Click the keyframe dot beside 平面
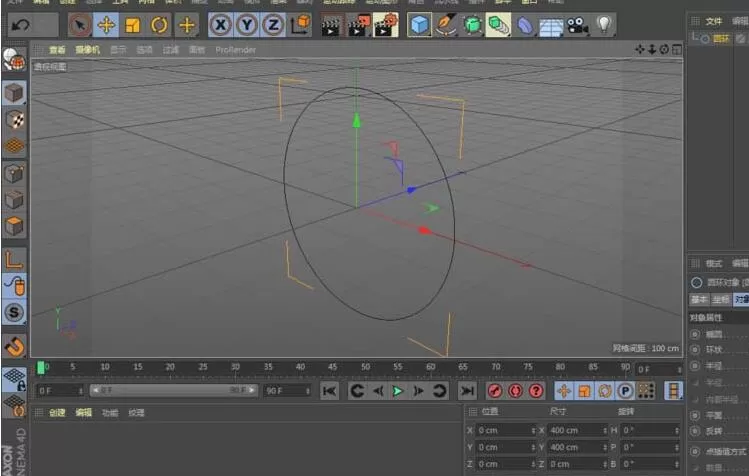 click(695, 415)
